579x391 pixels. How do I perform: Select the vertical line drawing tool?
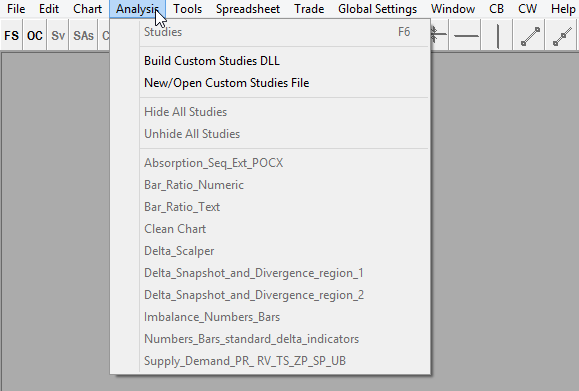coord(498,35)
